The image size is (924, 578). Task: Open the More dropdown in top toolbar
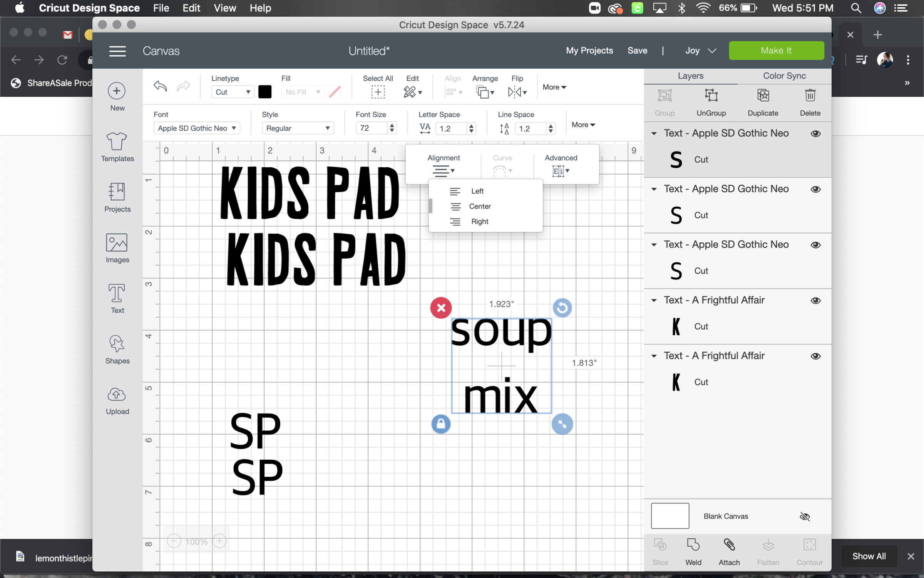tap(554, 87)
